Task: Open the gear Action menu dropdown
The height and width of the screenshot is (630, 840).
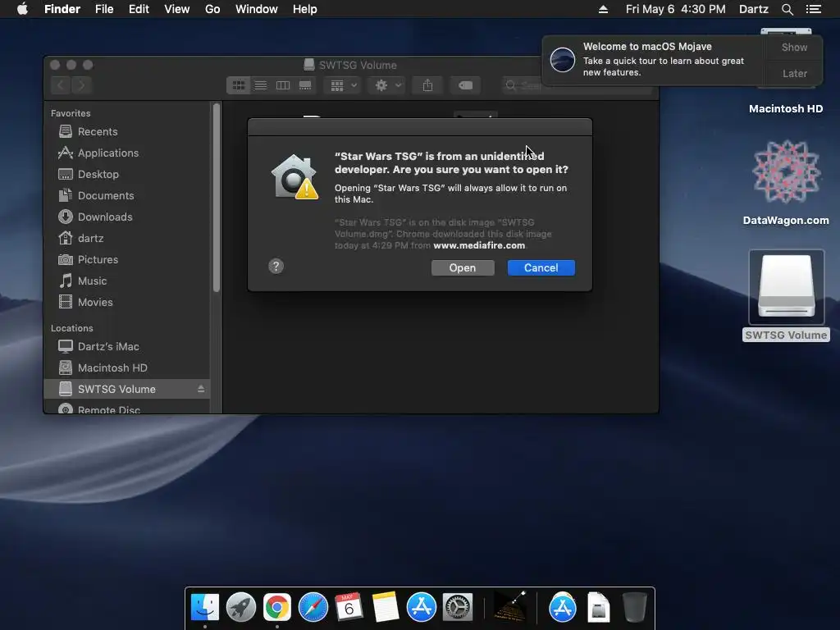Action: [388, 85]
